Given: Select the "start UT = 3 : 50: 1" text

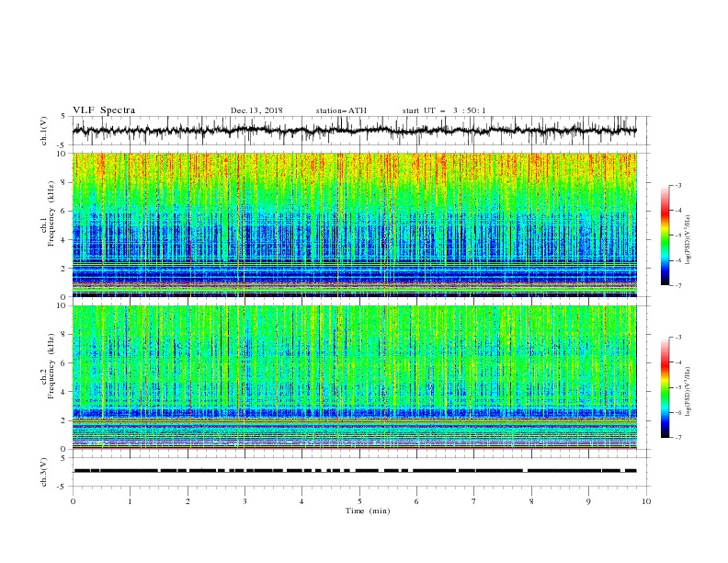Looking at the screenshot, I should (x=444, y=110).
